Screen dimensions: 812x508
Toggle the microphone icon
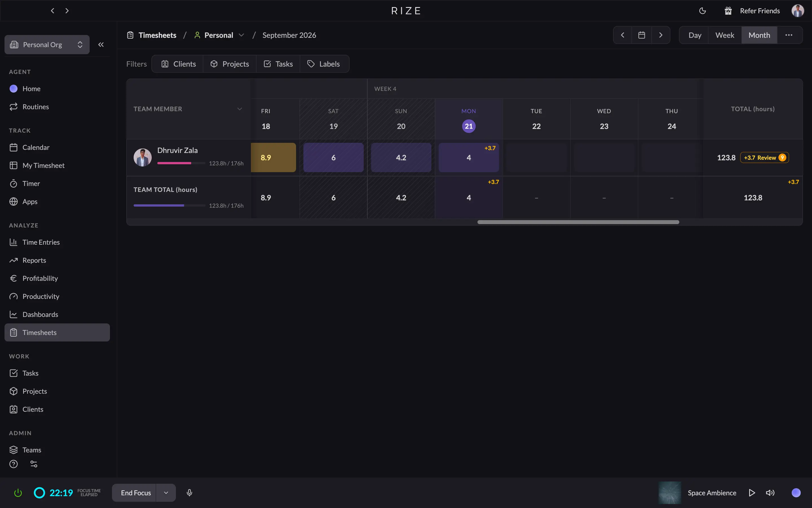pyautogui.click(x=189, y=493)
